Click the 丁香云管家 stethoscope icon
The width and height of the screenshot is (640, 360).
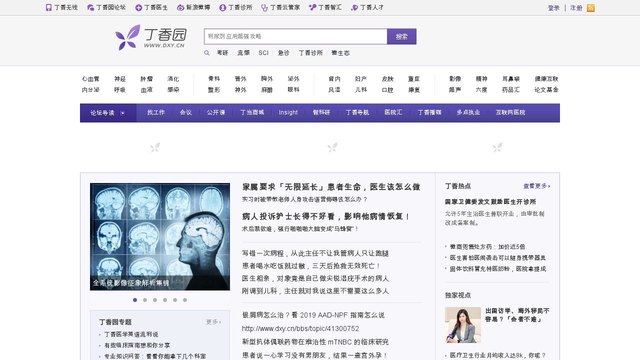point(264,7)
